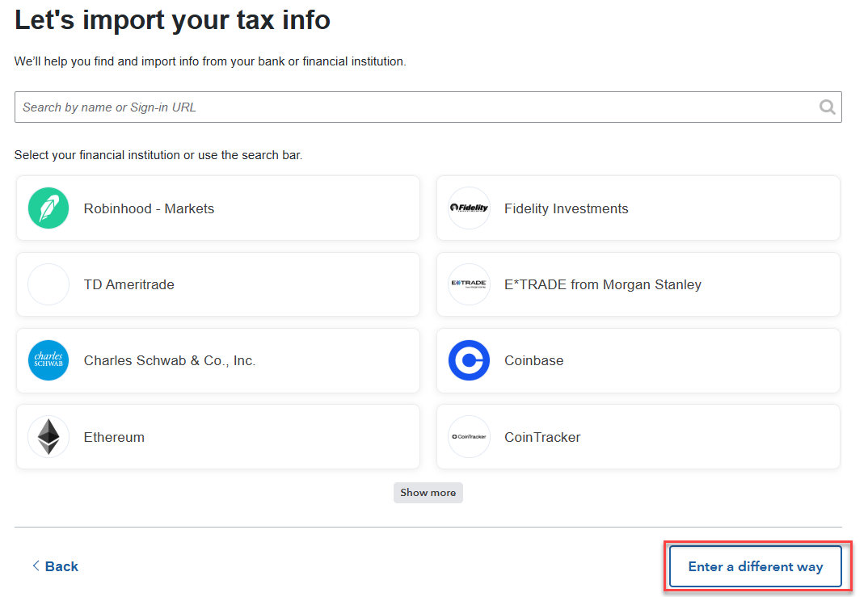This screenshot has height=597, width=868.
Task: Click the Charles Schwab blue logo
Action: pos(48,360)
